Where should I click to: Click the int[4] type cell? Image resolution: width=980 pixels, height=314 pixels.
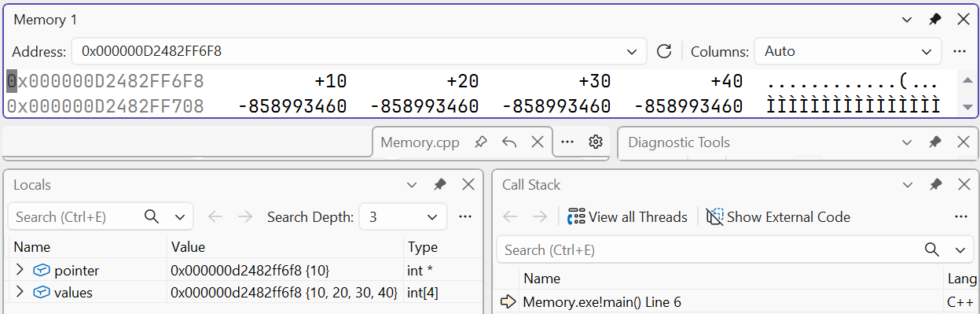pos(423,293)
